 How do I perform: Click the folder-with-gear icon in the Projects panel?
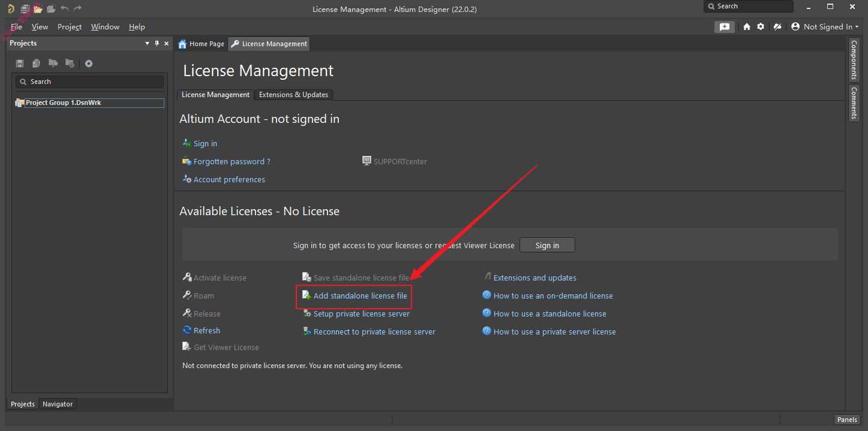(x=70, y=64)
